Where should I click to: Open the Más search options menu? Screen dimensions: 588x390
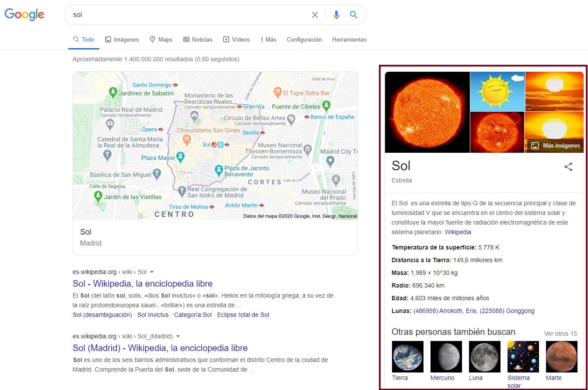pos(268,39)
